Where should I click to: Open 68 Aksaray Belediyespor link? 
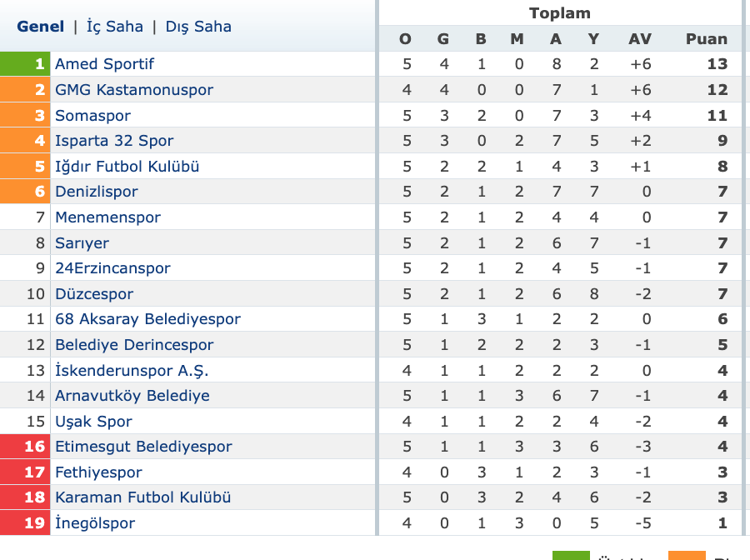tap(148, 319)
